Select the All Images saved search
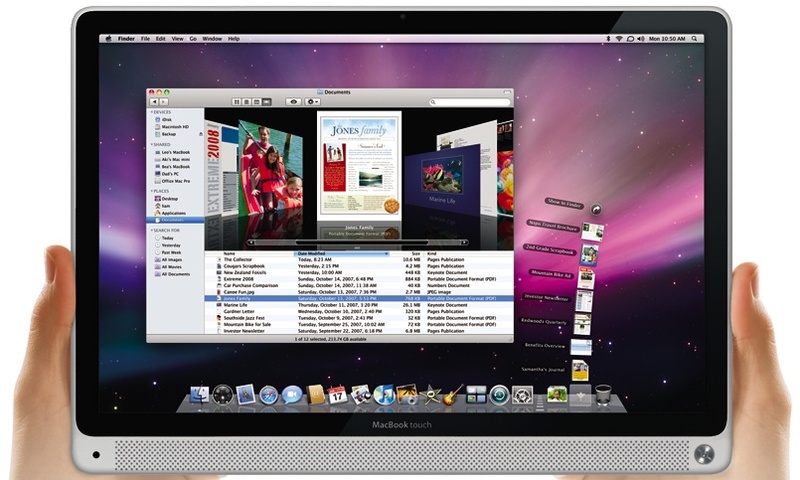Screen dimensions: 800x480 point(168,260)
